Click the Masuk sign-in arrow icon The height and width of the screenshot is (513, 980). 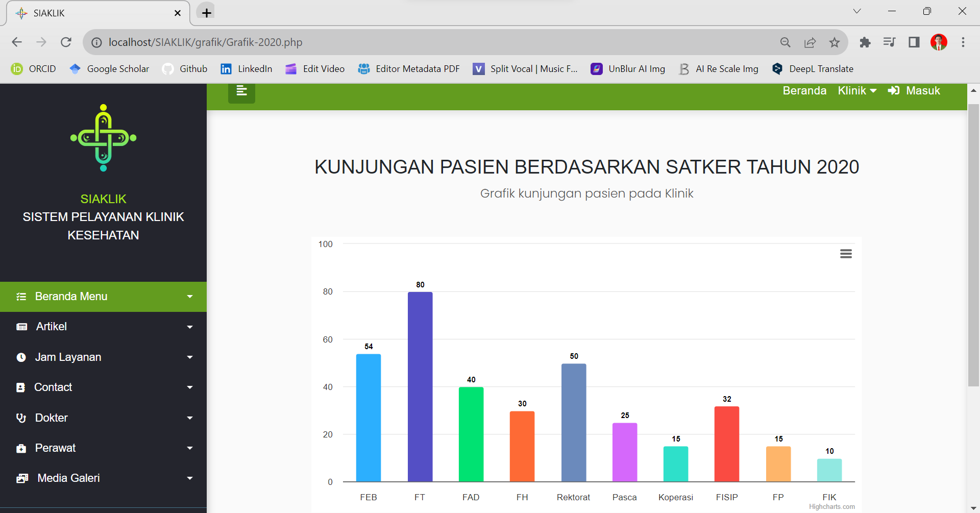pos(894,90)
